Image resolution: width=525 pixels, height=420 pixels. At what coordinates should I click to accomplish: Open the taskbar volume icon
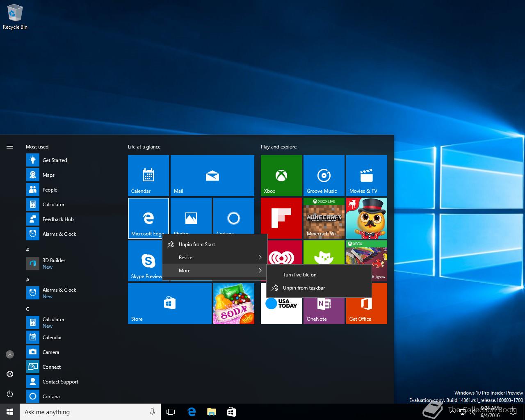472,412
